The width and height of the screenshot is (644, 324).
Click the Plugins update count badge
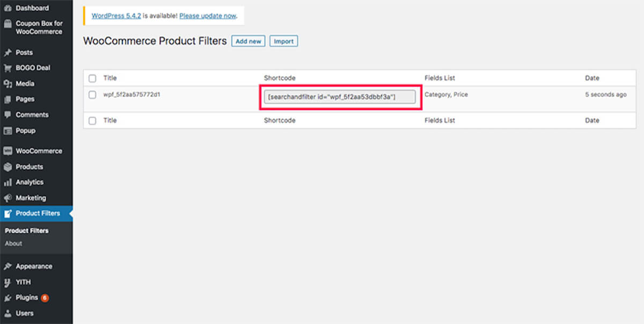click(45, 298)
